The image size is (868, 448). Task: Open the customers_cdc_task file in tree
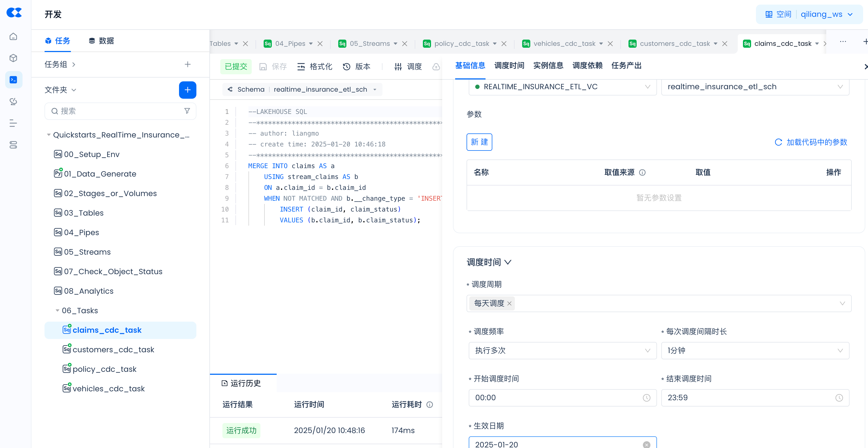[113, 350]
